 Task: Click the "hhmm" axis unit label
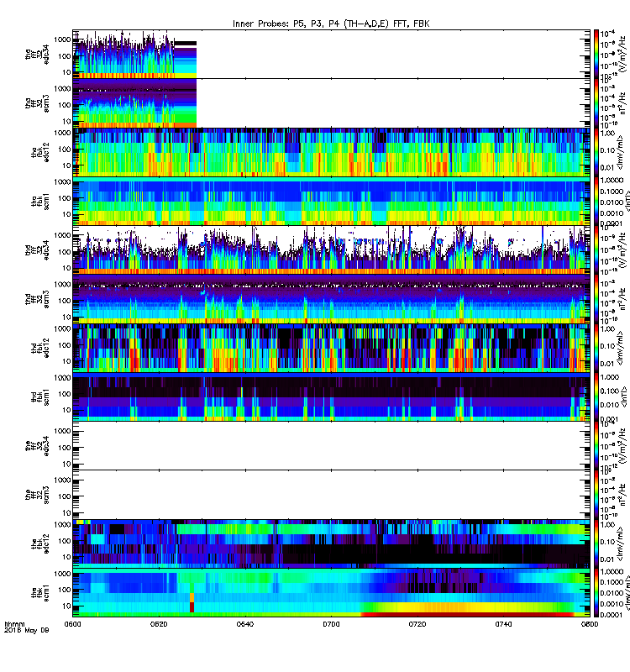click(14, 624)
